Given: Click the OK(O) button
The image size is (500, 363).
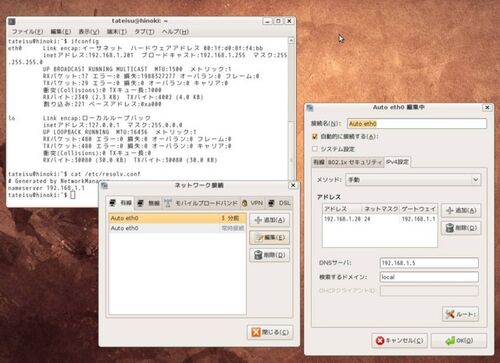Looking at the screenshot, I should pos(459,341).
